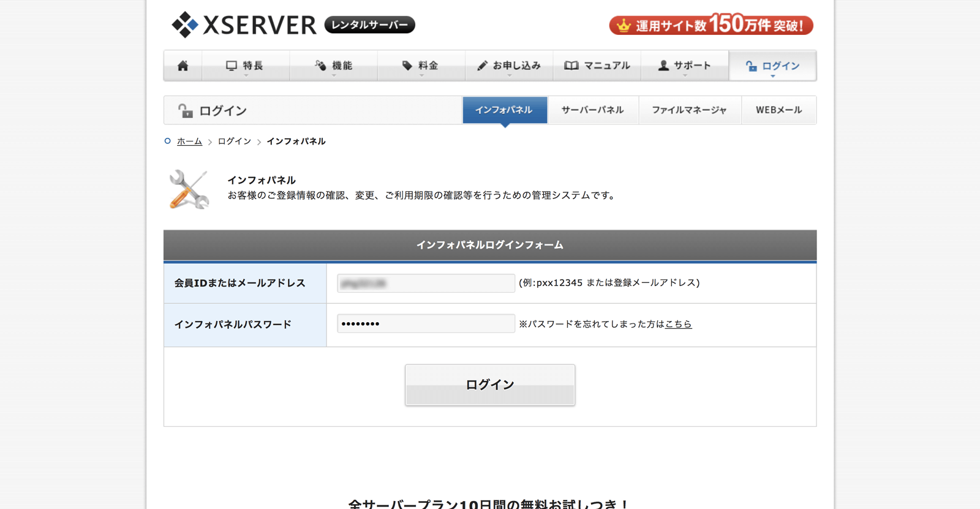Screen dimensions: 980x509
Task: Open the マニュアル manual page
Action: (597, 66)
